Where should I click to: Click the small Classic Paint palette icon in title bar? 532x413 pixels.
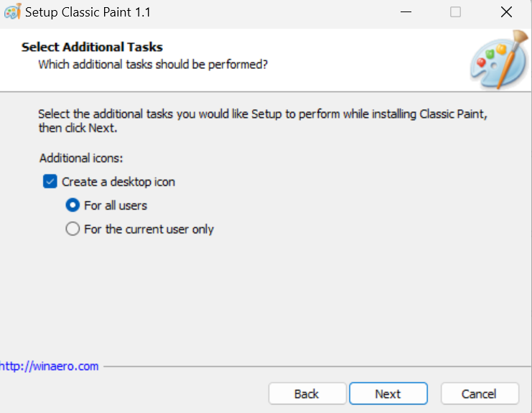(x=12, y=11)
